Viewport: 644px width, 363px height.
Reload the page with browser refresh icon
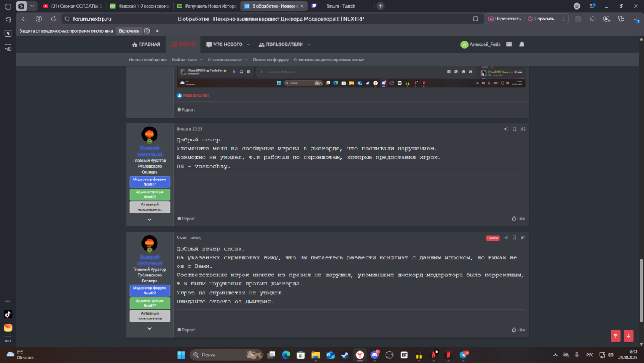click(53, 19)
